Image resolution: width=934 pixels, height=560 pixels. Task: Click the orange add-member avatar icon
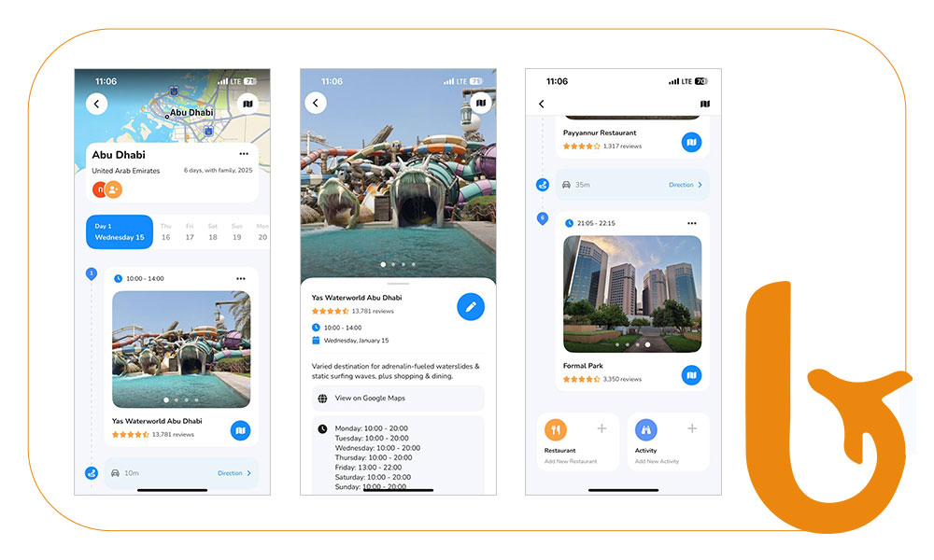pyautogui.click(x=114, y=189)
